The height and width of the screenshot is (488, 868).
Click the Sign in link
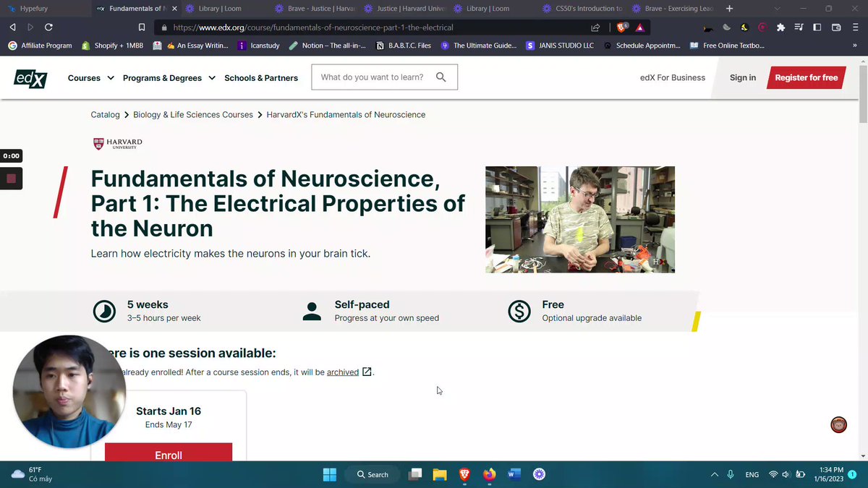click(x=743, y=77)
